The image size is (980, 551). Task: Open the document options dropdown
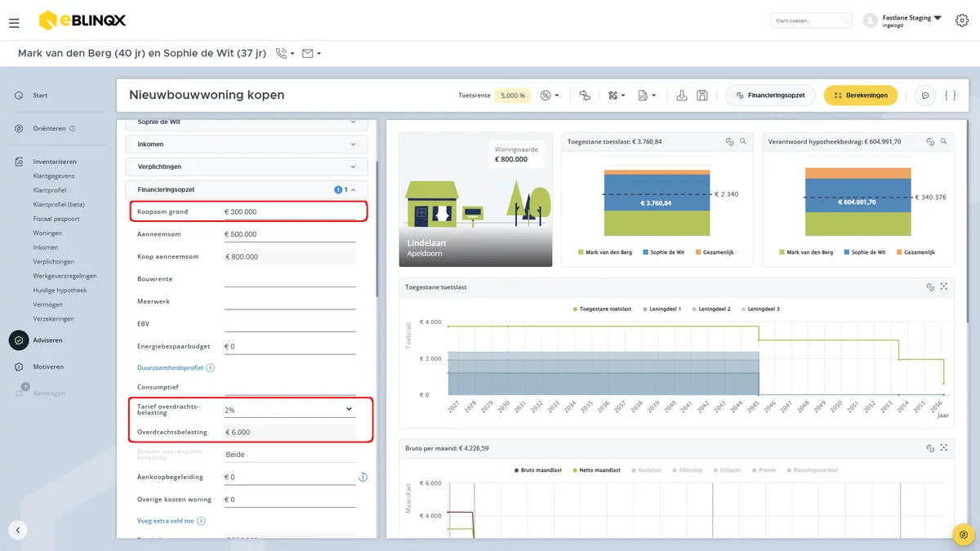pos(648,96)
